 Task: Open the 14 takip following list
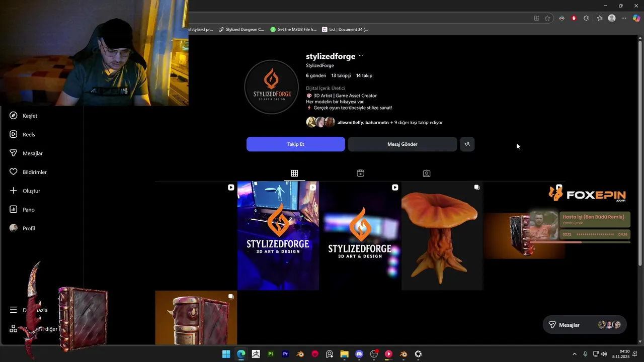364,75
